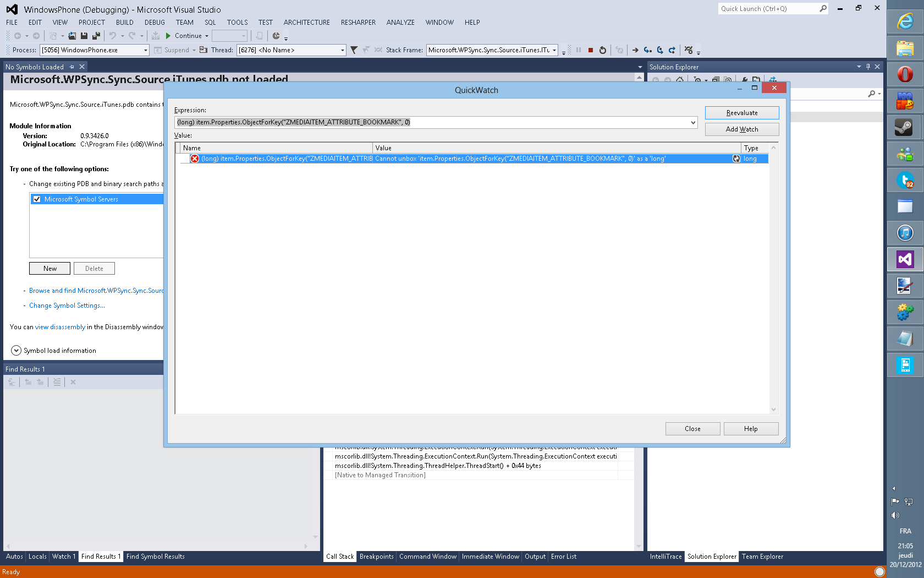
Task: Click the view disassembly link
Action: point(60,327)
